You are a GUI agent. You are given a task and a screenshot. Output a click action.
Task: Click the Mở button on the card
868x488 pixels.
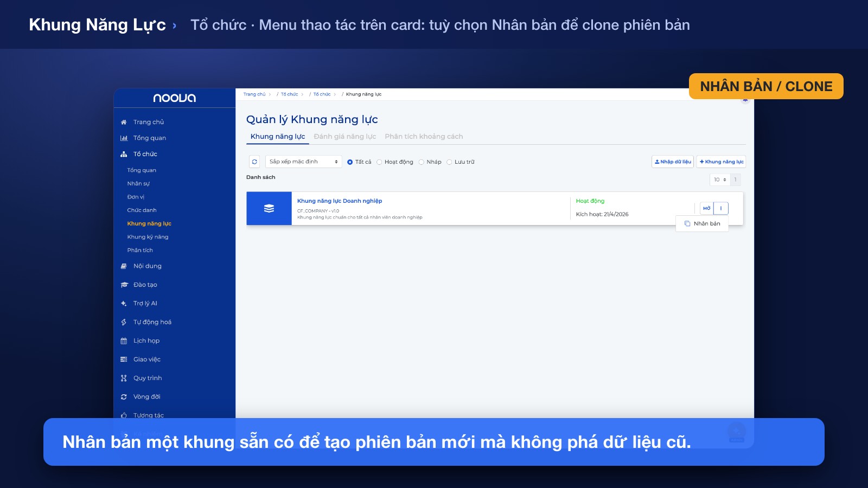click(x=706, y=208)
